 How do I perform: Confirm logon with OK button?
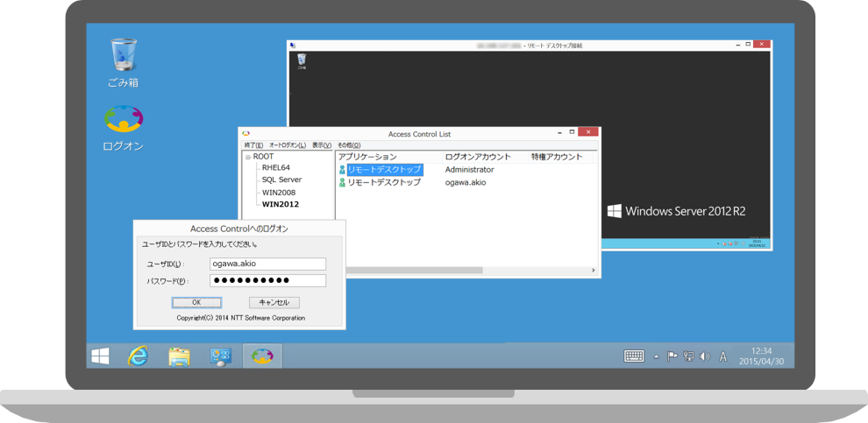(196, 302)
